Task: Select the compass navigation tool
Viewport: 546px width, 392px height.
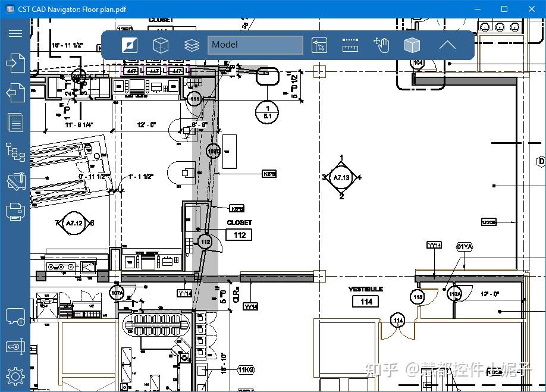Action: tap(130, 45)
